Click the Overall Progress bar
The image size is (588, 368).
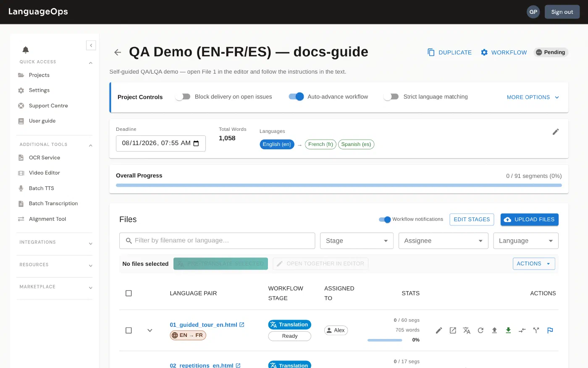point(339,185)
